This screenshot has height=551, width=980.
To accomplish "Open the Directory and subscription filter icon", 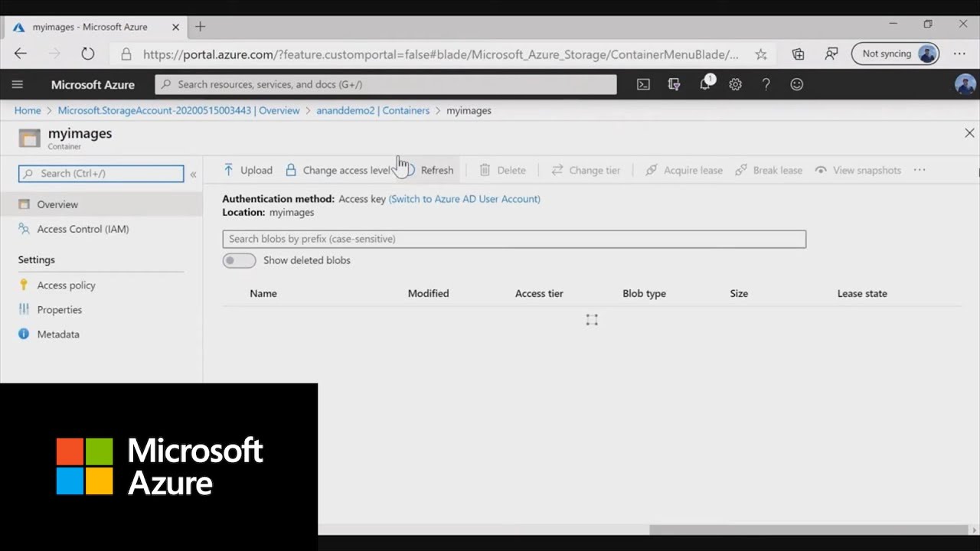I will (674, 84).
